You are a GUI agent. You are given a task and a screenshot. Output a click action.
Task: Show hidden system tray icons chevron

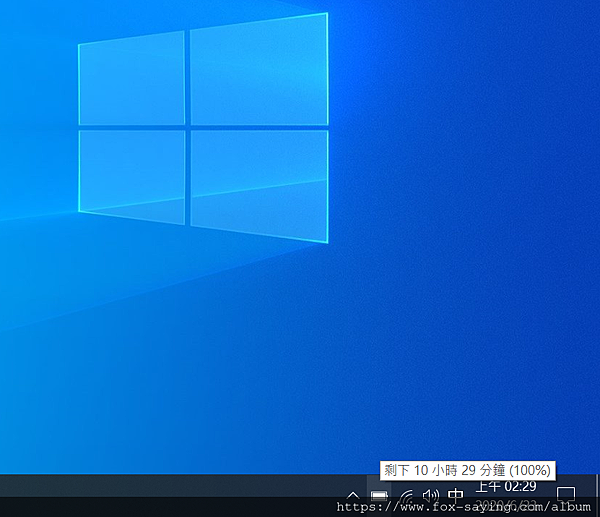(x=353, y=496)
